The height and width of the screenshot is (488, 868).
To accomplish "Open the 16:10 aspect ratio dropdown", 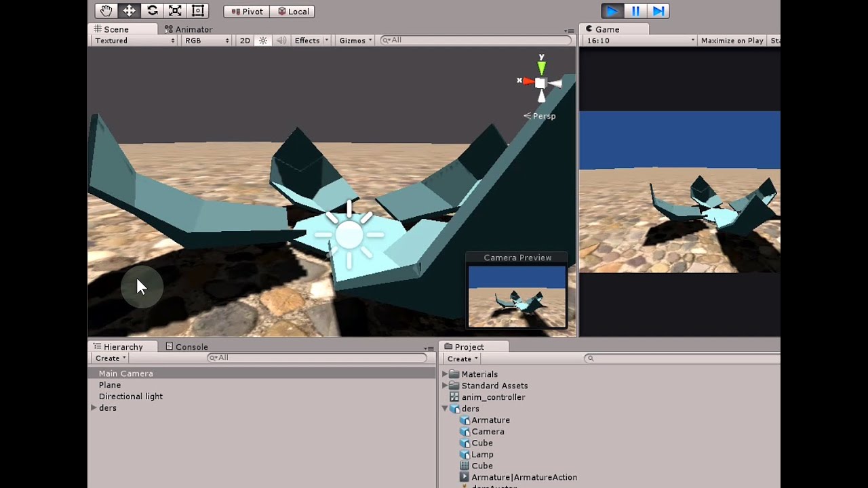I will point(640,41).
